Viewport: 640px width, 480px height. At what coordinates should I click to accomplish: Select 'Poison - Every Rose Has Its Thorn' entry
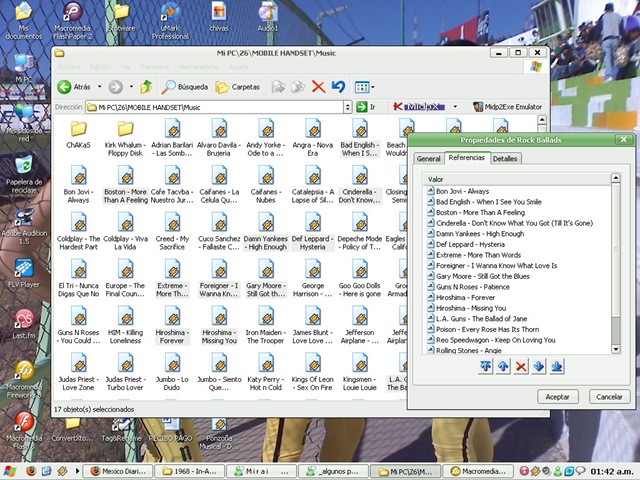coord(483,329)
